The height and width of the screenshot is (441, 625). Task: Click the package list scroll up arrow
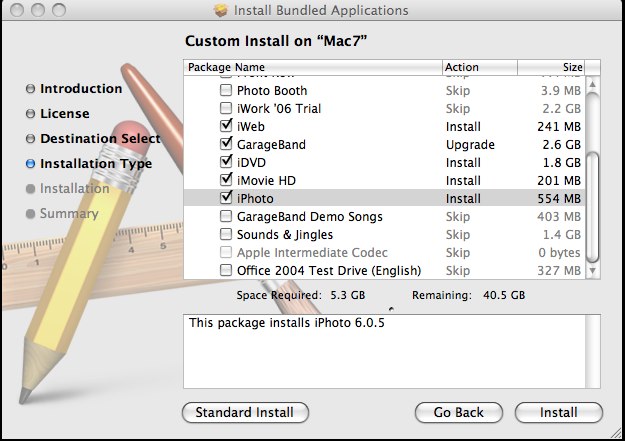coord(592,84)
